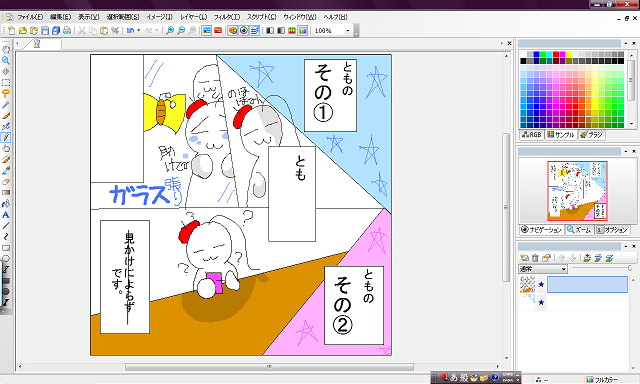Screen dimensions: 640x384
Task: Select the filled ellipse shape tool
Action: (6, 292)
